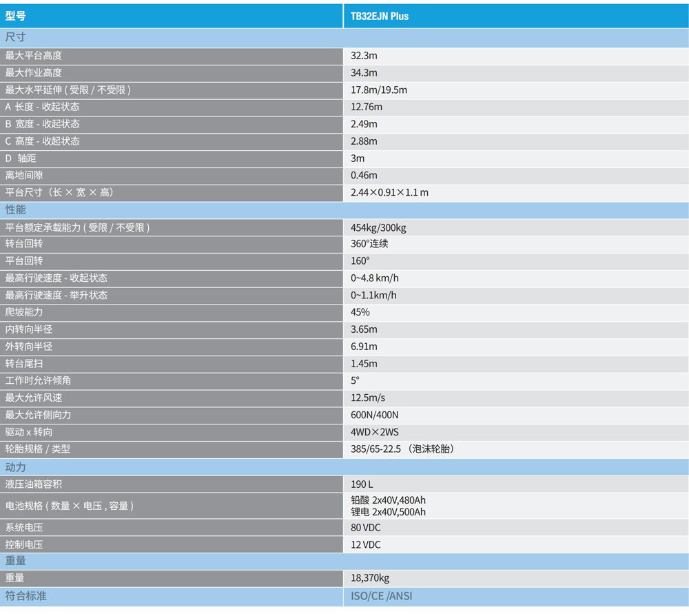Click the A 长度 - 收起状态 label

click(42, 107)
